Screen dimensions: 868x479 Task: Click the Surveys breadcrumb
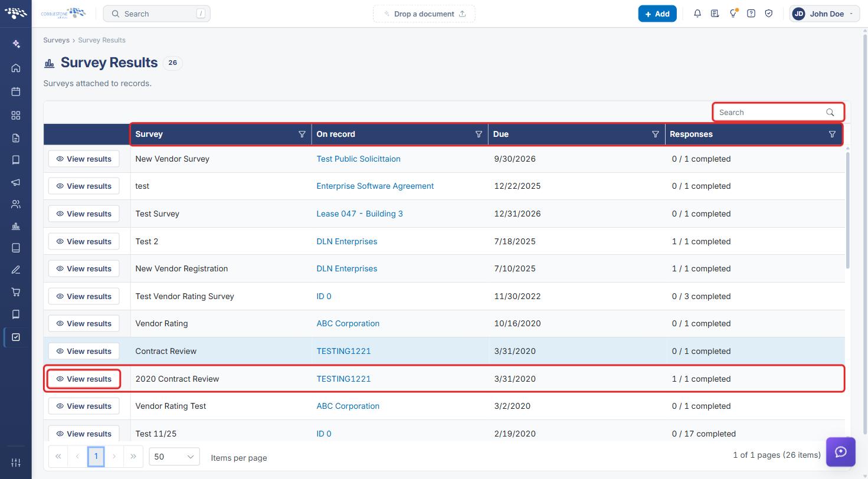56,40
